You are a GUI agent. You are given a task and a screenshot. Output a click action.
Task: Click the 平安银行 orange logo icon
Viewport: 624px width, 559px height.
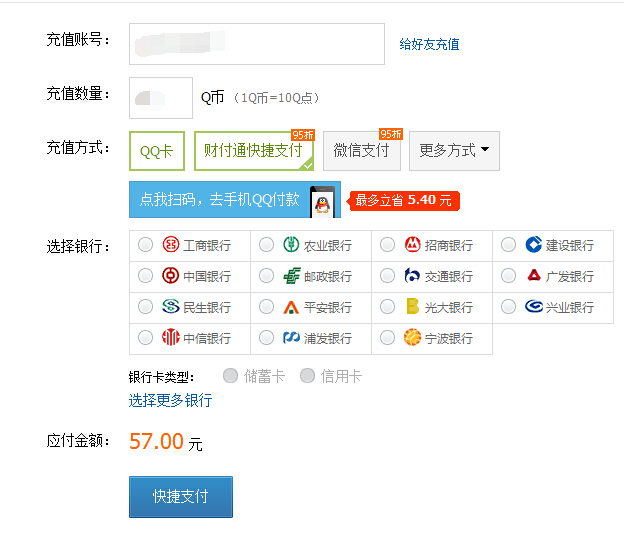coord(291,307)
